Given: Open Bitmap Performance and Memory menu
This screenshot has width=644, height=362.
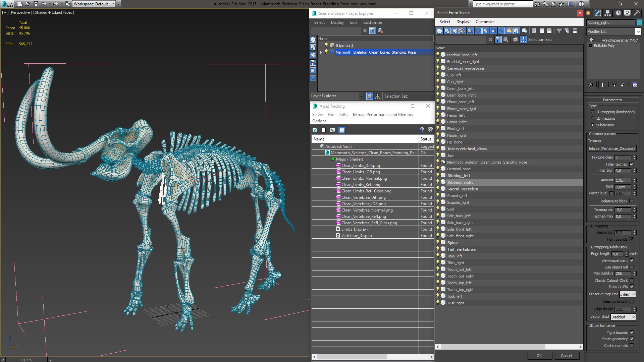Looking at the screenshot, I should point(383,115).
